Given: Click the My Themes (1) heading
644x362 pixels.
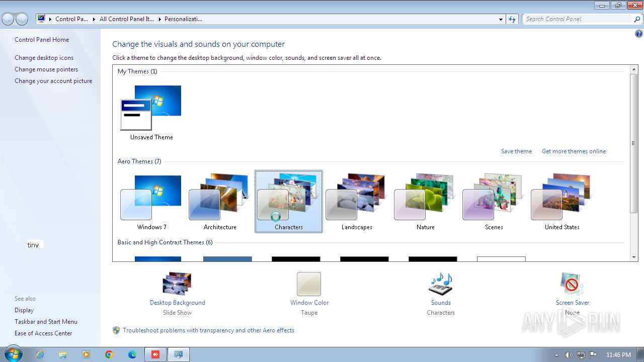Looking at the screenshot, I should (137, 71).
